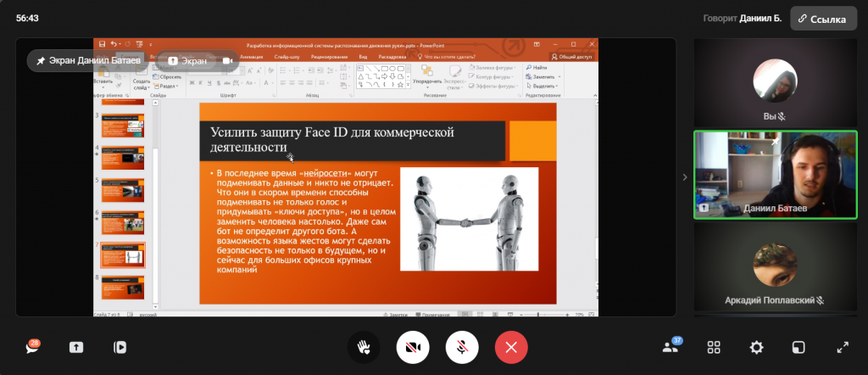Viewport: 868px width, 375px height.
Task: Open the Вид ribbon tab
Action: (363, 57)
